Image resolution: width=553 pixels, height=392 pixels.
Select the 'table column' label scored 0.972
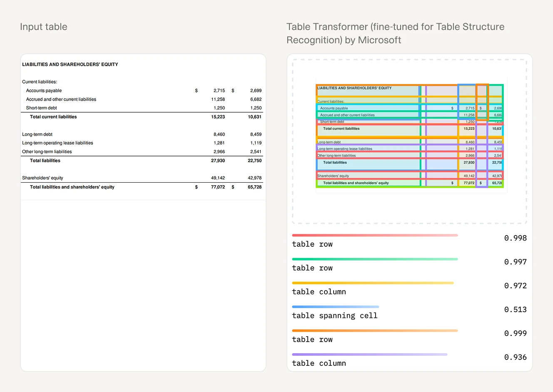[319, 292]
